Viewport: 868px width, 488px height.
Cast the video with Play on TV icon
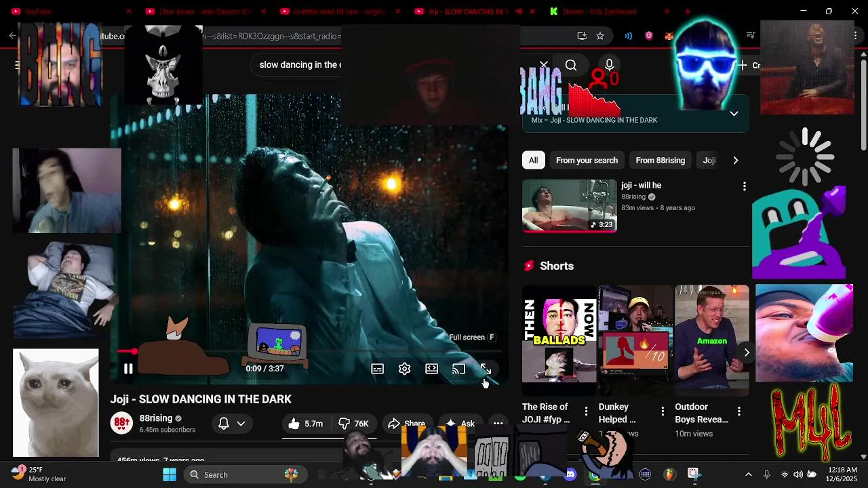point(459,369)
